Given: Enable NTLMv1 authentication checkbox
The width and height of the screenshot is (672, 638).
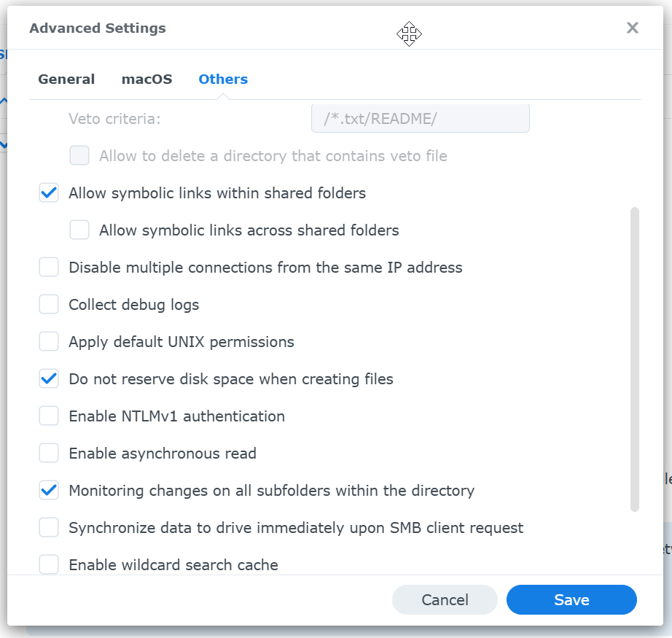Looking at the screenshot, I should (49, 416).
